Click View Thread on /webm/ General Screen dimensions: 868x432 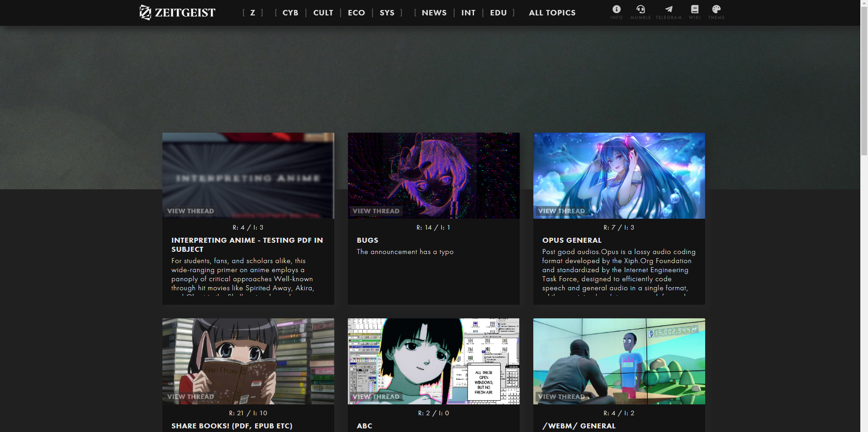tap(561, 397)
